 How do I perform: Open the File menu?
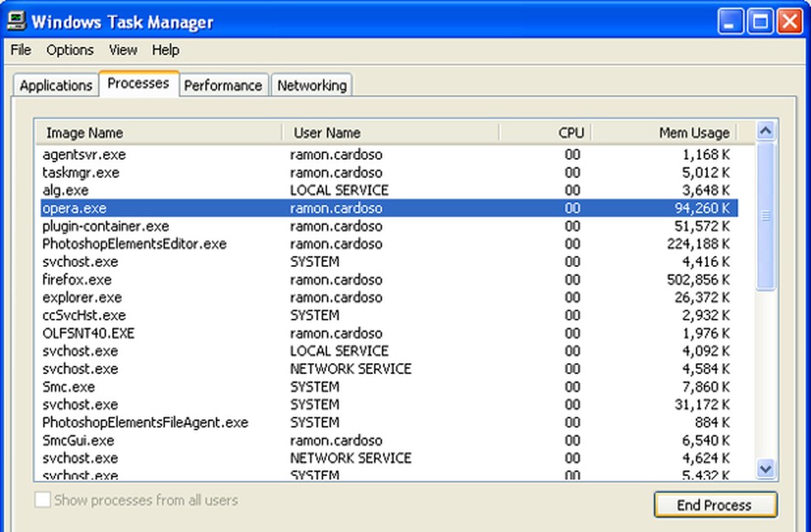tap(21, 50)
